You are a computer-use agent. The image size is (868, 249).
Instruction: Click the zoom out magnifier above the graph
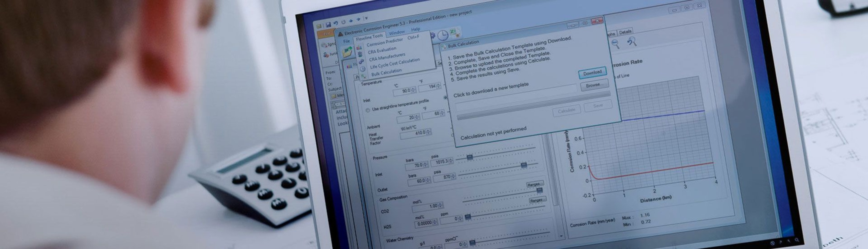615,43
